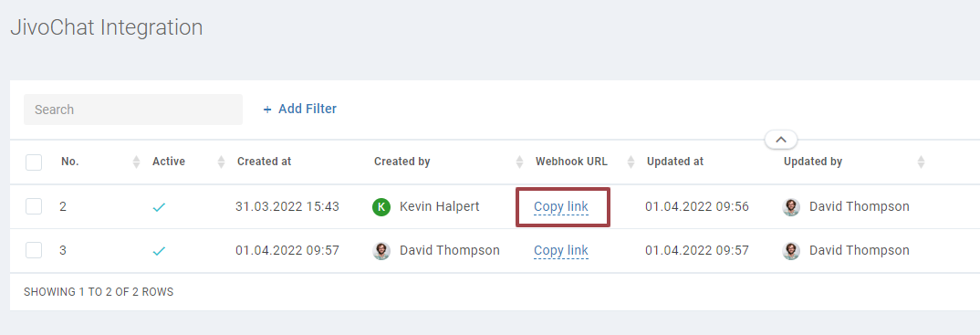The width and height of the screenshot is (980, 335).
Task: Collapse the filter panel with the chevron-up button
Action: coord(781,140)
